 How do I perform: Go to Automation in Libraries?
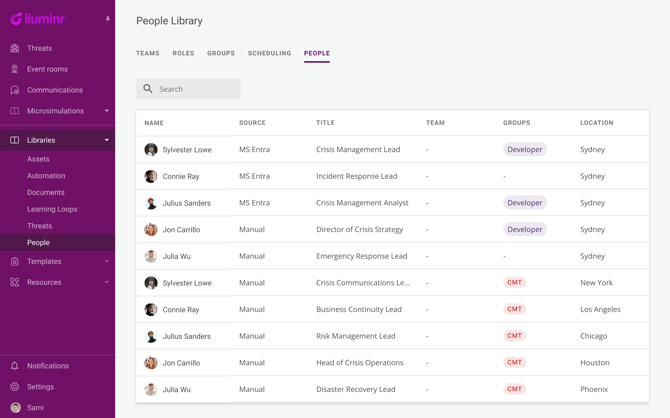(46, 176)
